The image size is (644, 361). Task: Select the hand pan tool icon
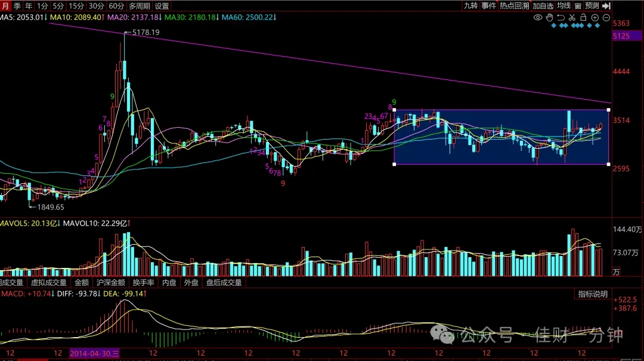click(550, 17)
